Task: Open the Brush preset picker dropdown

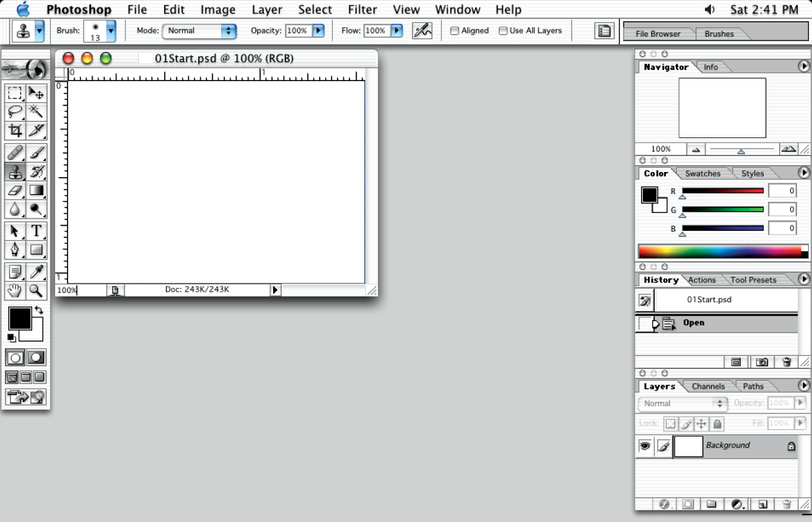Action: (111, 30)
